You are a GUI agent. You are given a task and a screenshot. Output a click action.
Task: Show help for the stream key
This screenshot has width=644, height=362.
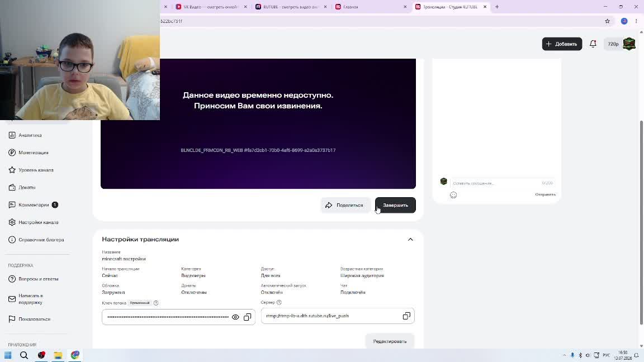click(155, 303)
